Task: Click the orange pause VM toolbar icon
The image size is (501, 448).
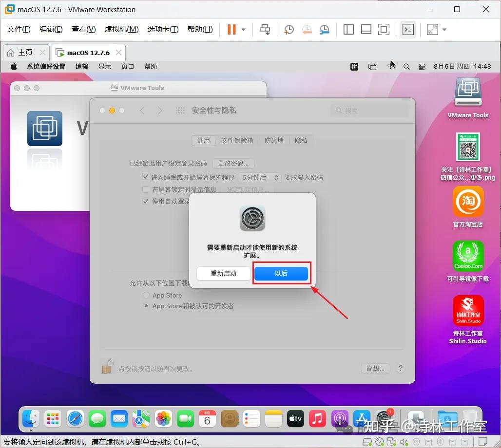Action: 231,29
